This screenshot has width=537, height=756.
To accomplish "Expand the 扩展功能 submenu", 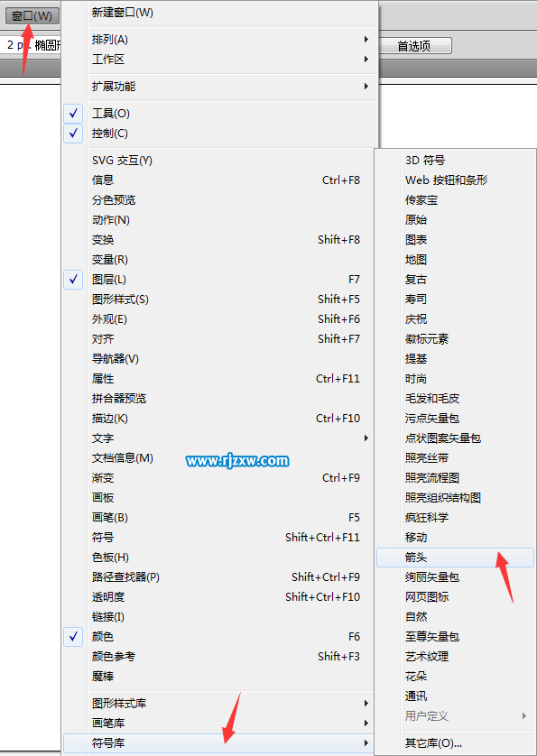I will tap(219, 87).
